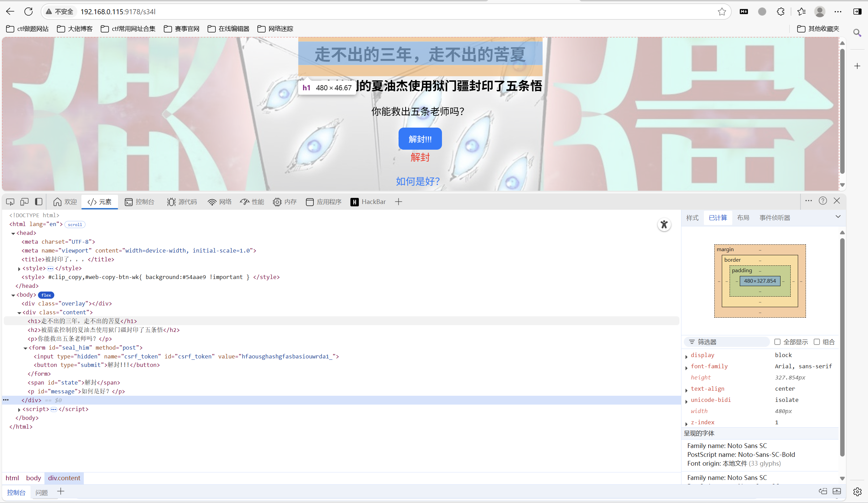
Task: Open the 内存 tab
Action: (285, 202)
